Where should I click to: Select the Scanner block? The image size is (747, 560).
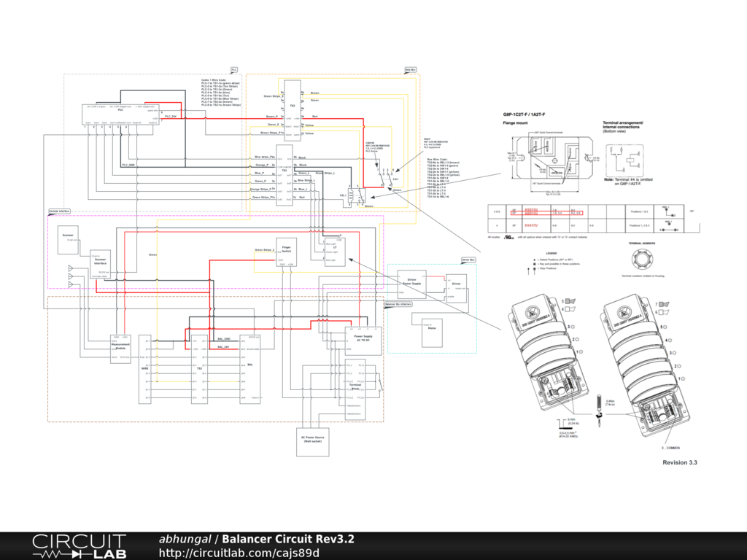[x=69, y=240]
